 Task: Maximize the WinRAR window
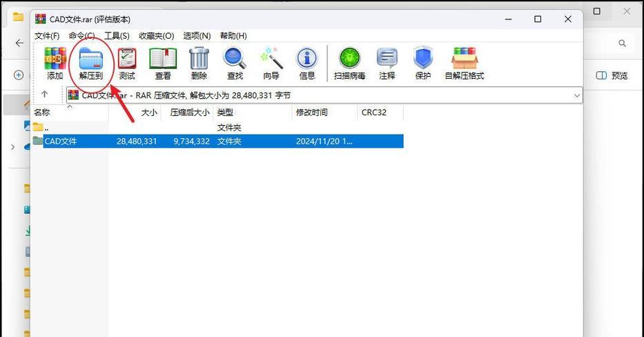tap(538, 19)
